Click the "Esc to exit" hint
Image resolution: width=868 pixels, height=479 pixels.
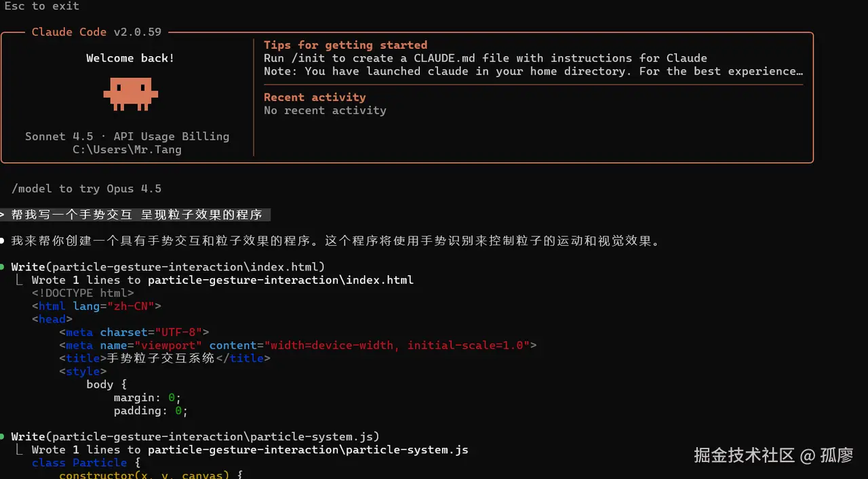42,6
